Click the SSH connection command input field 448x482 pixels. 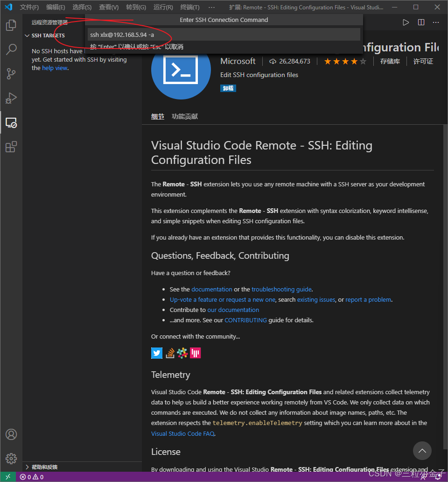tap(224, 35)
